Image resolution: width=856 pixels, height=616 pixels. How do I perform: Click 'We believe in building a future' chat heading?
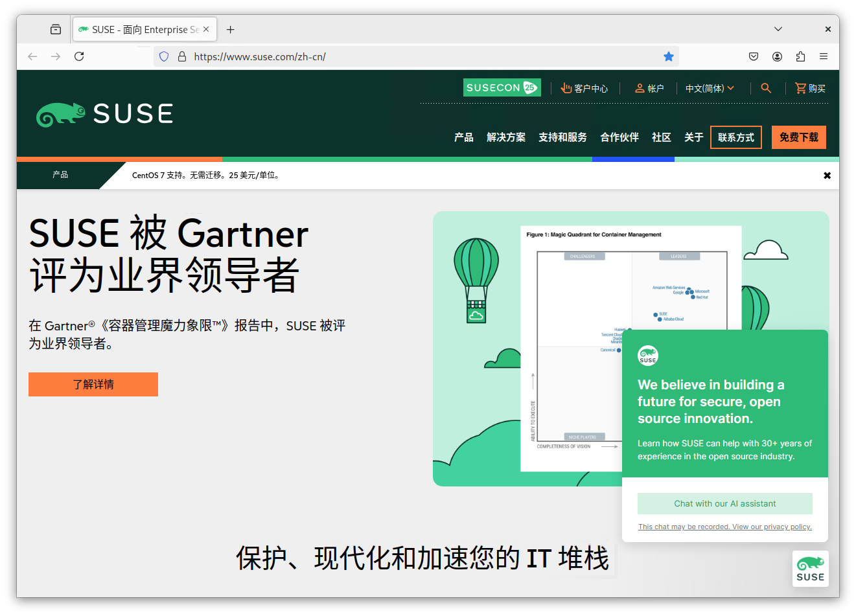(x=711, y=402)
